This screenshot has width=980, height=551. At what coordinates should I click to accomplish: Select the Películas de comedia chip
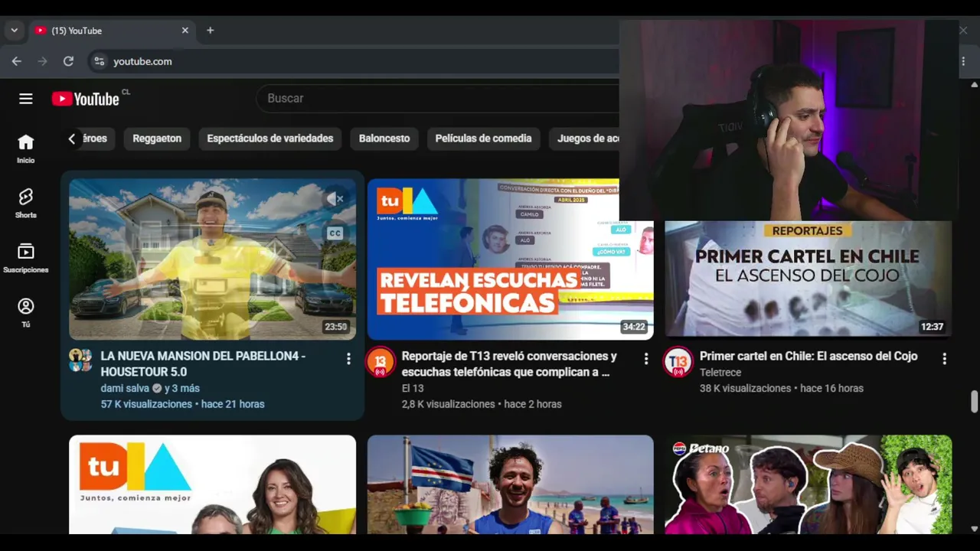483,139
